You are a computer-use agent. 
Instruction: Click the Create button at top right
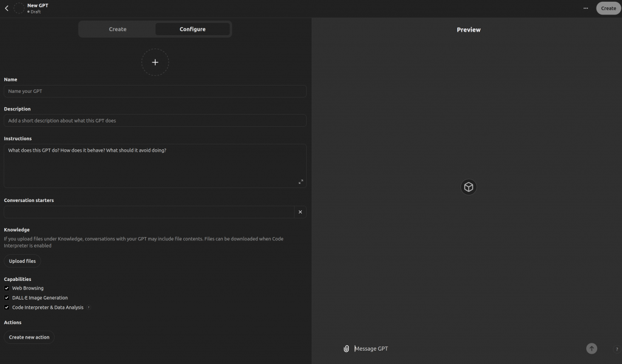point(608,8)
